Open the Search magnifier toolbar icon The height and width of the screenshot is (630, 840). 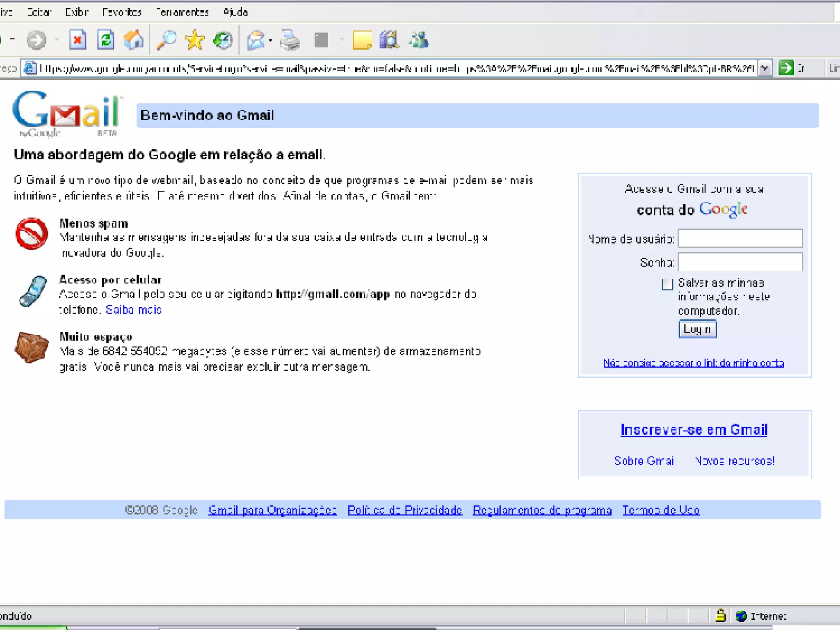167,40
